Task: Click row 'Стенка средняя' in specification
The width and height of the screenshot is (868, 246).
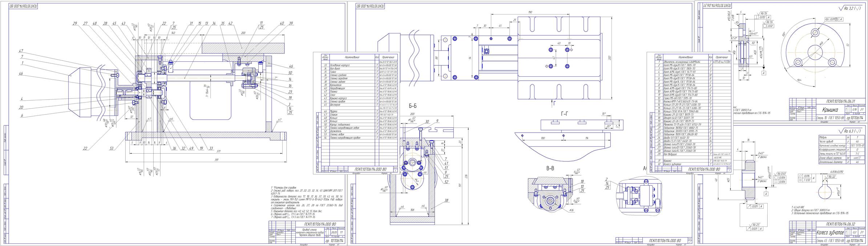Action: coord(359,75)
